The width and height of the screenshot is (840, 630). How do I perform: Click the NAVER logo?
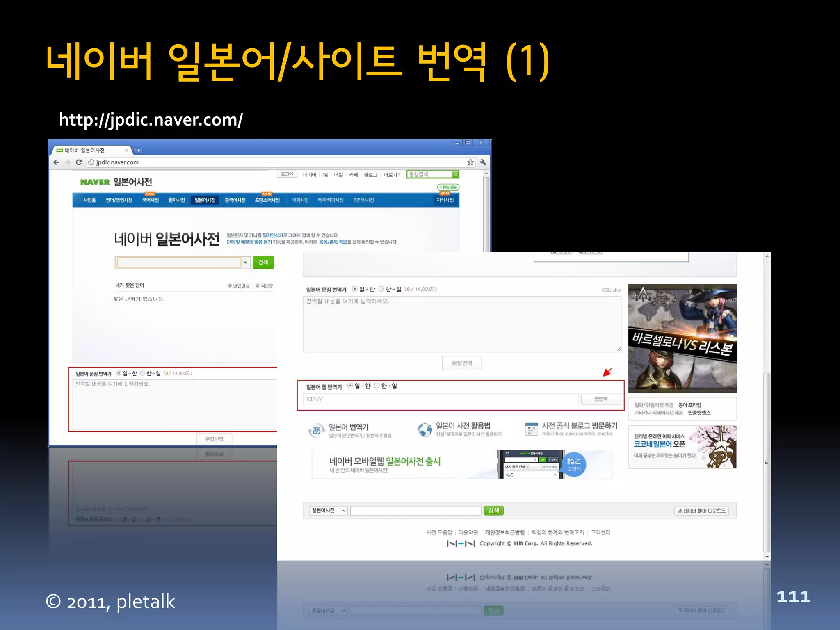[95, 182]
